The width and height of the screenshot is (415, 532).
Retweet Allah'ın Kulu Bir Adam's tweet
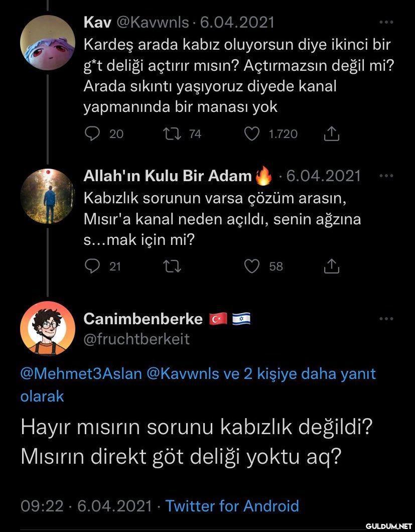174,267
